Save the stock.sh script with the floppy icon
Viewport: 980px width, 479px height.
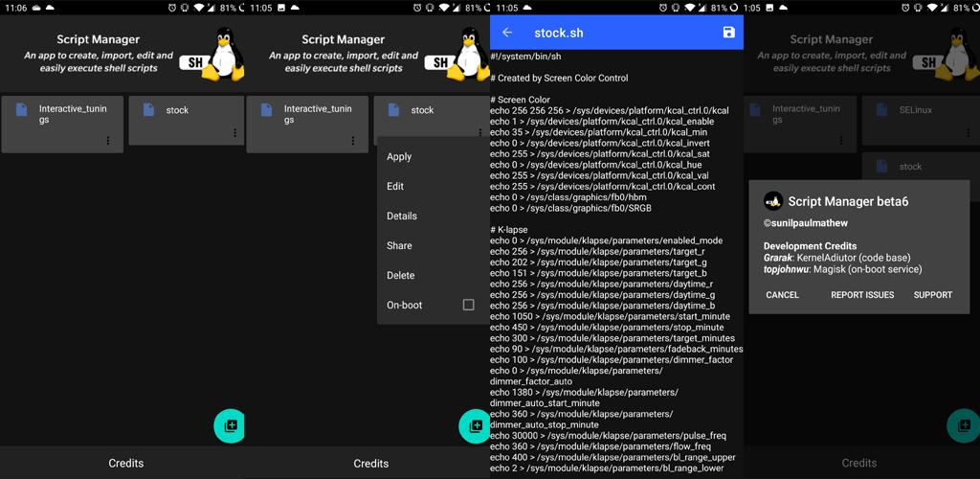[x=728, y=33]
